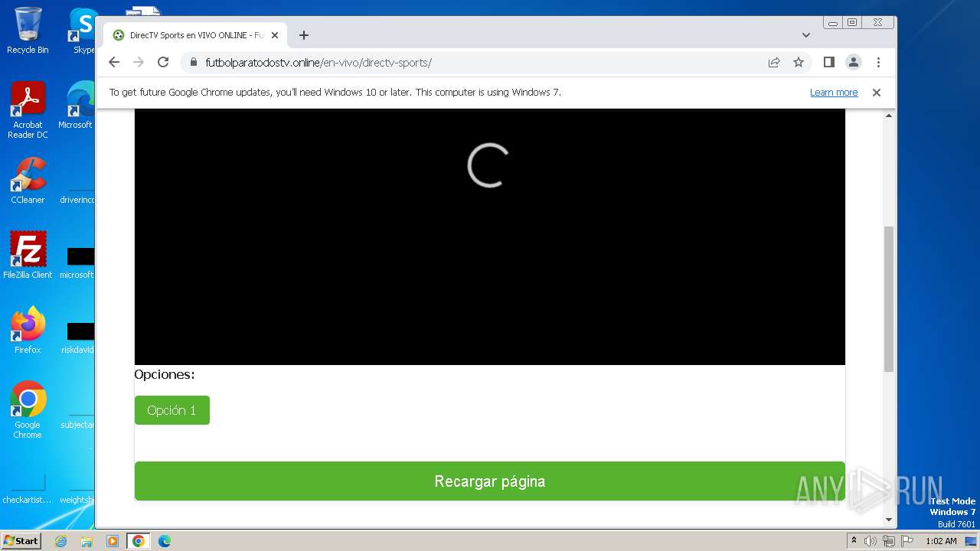
Task: Click the forward navigation arrow
Action: pos(139,62)
